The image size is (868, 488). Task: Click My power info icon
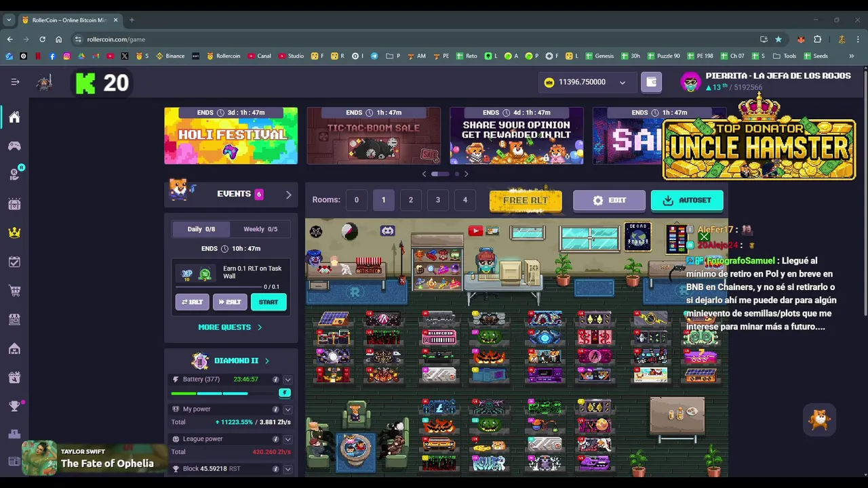point(275,409)
